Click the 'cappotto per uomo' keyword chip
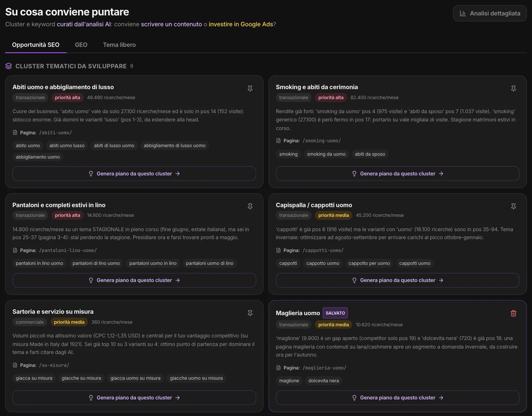This screenshot has width=532, height=416. click(x=369, y=263)
